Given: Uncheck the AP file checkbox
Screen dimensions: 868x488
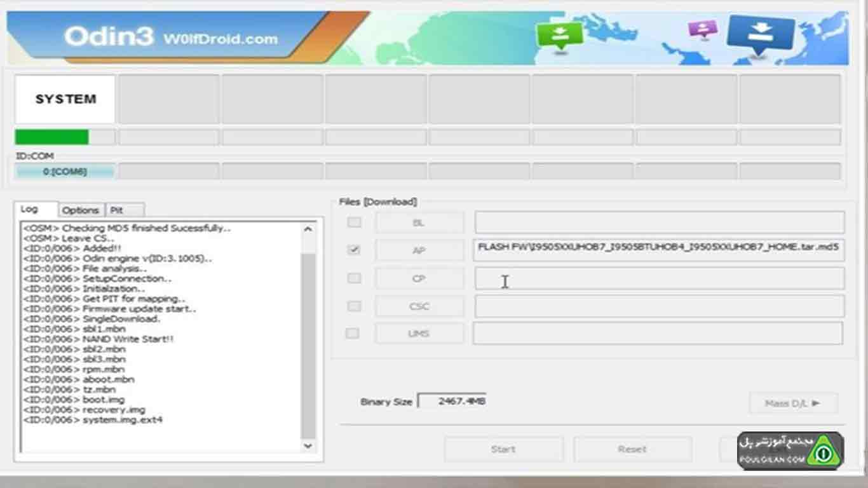Looking at the screenshot, I should click(354, 250).
